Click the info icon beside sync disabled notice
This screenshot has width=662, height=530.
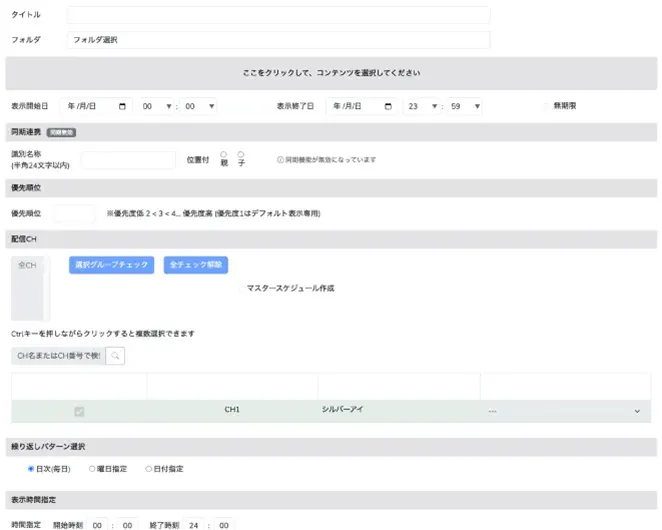tap(280, 160)
